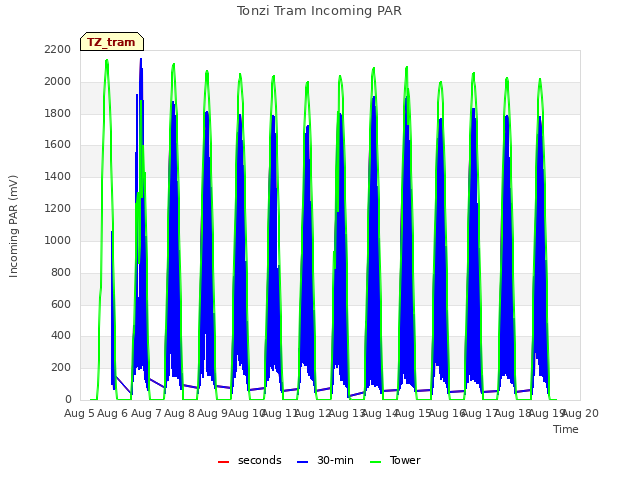Click the 1400 y-axis tick label

pyautogui.click(x=58, y=176)
